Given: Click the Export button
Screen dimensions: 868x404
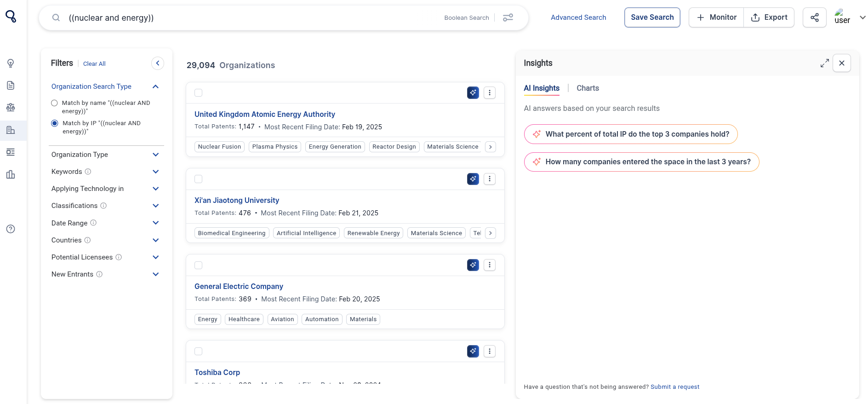Looking at the screenshot, I should coord(769,17).
